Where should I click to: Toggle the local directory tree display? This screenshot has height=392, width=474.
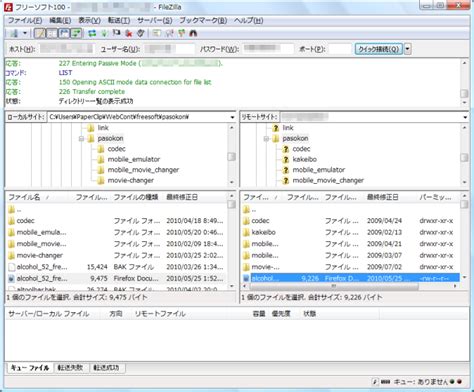(52, 33)
